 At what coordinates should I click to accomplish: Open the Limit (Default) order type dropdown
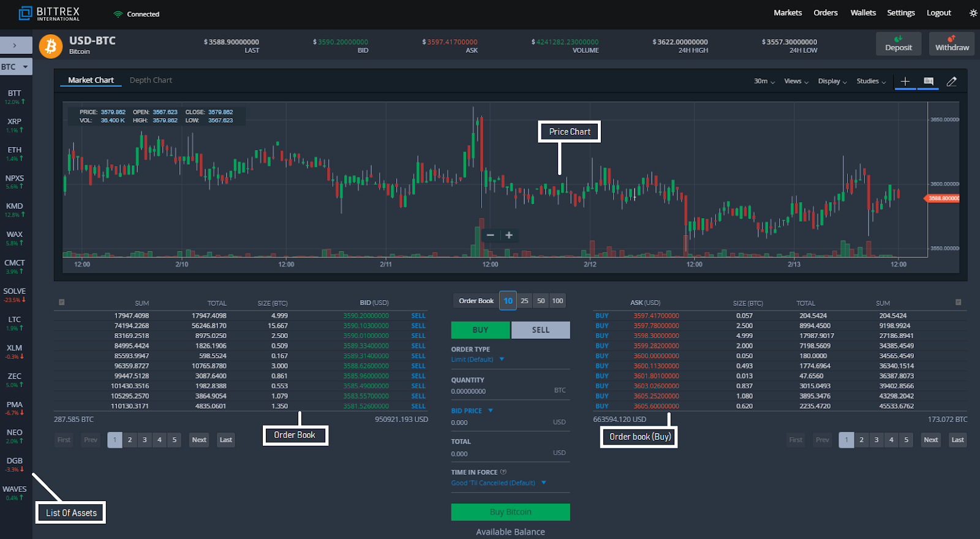[x=478, y=360]
